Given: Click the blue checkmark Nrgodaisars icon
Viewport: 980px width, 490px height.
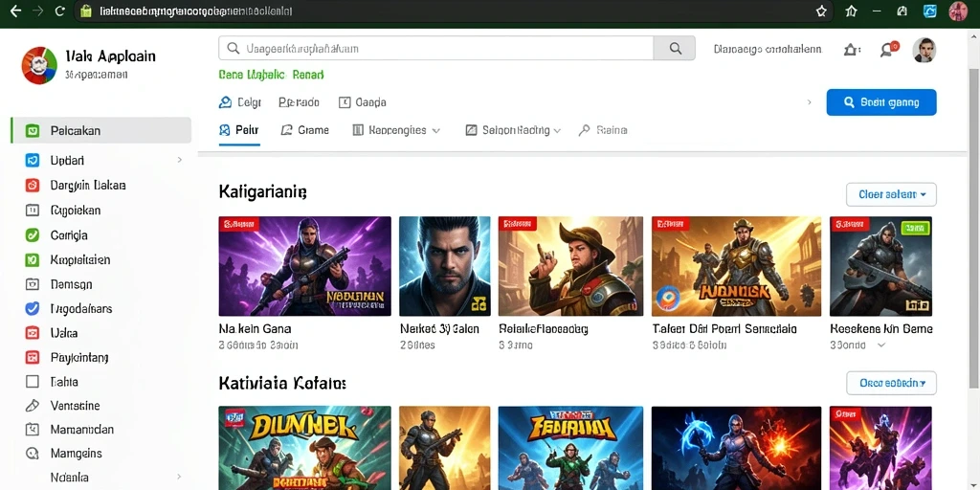Looking at the screenshot, I should (33, 309).
